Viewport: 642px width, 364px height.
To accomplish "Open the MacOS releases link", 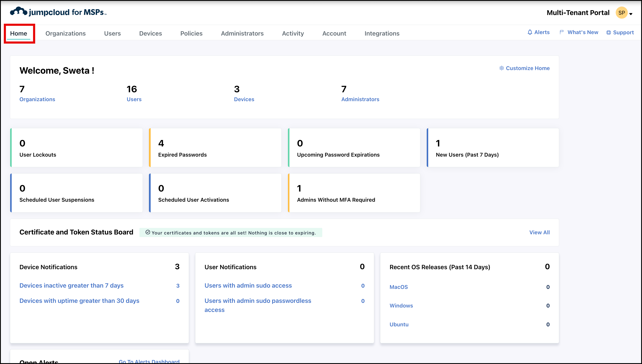I will [399, 287].
